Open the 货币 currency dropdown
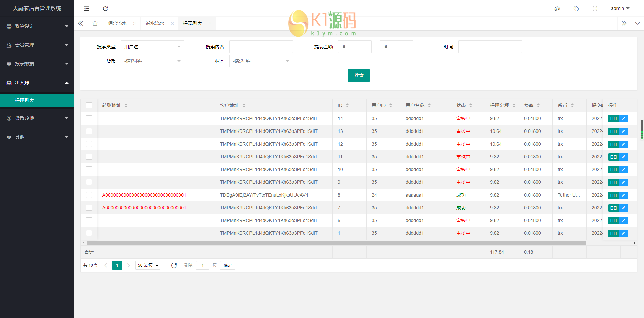This screenshot has width=644, height=318. (152, 61)
